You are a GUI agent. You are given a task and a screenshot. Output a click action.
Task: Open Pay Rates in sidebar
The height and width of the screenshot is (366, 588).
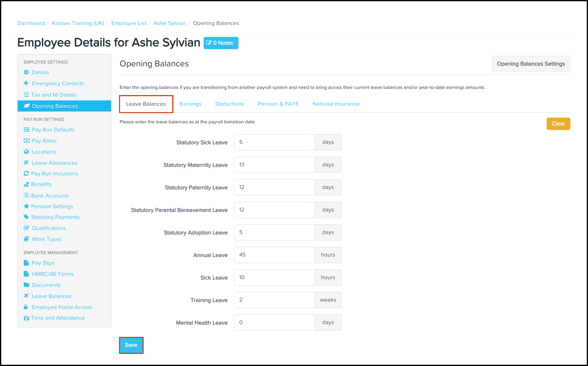[44, 141]
